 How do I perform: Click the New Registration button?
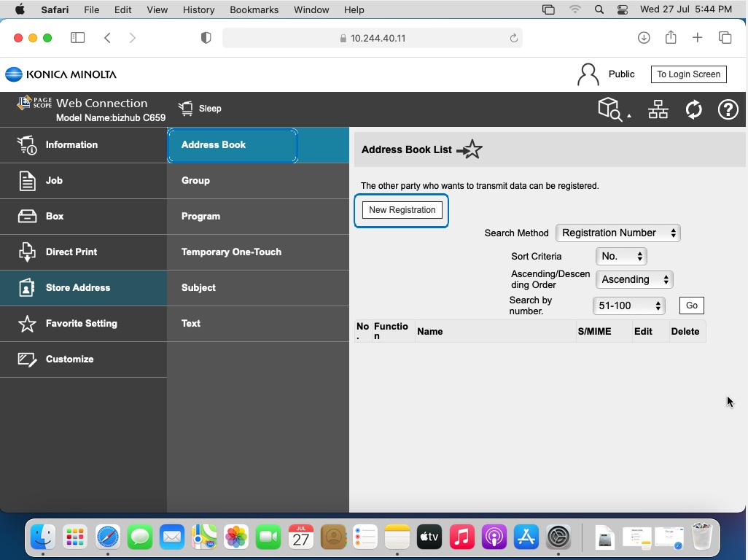[x=402, y=210]
